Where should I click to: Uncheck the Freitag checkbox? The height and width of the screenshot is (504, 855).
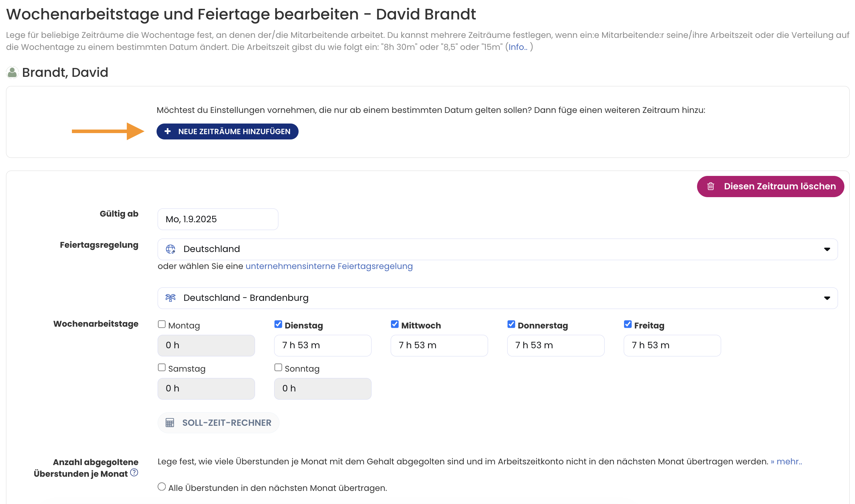click(x=628, y=324)
